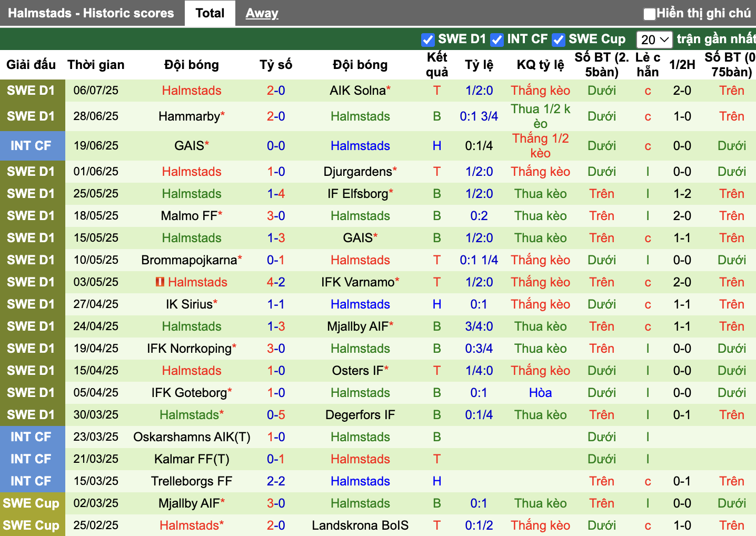The width and height of the screenshot is (756, 536).
Task: Click odds 0:1/2 on Landskrona BoIS row
Action: coord(479,525)
